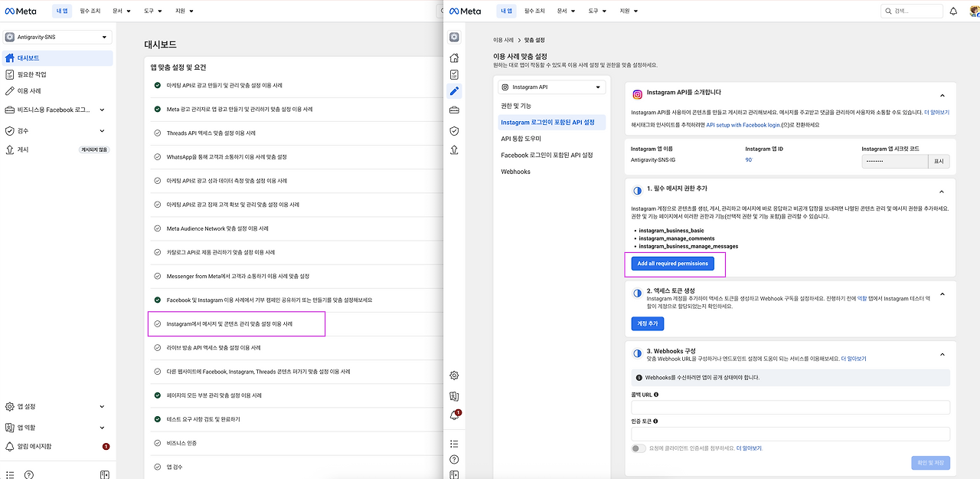Click the 인증 토큰 input field
Image resolution: width=980 pixels, height=479 pixels.
[790, 434]
